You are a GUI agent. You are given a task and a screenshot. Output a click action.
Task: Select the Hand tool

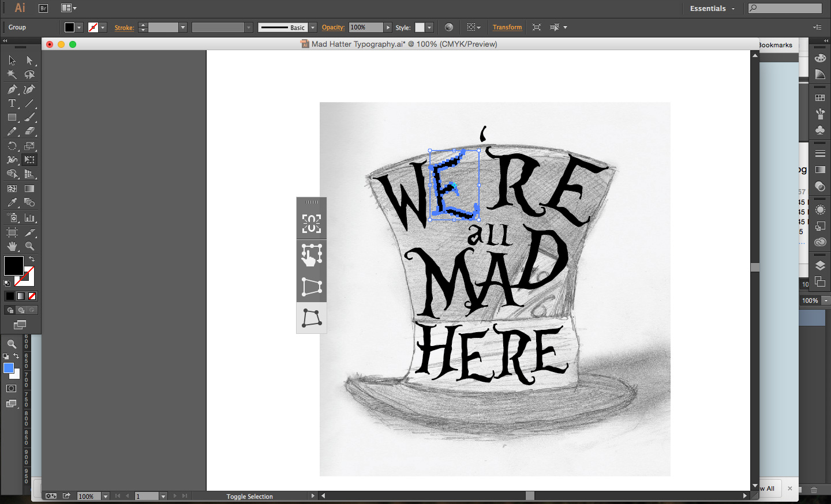[12, 246]
